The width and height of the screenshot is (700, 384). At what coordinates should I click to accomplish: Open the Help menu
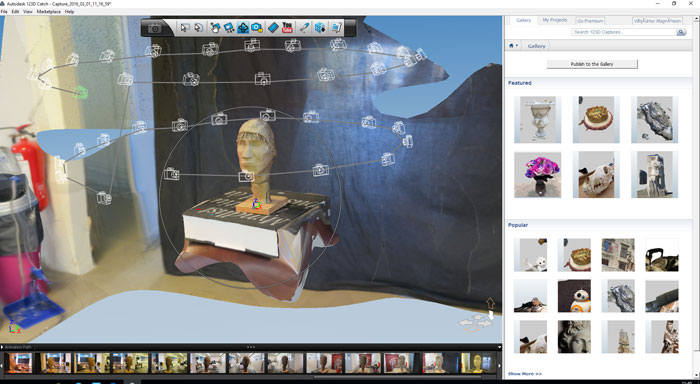[x=69, y=12]
